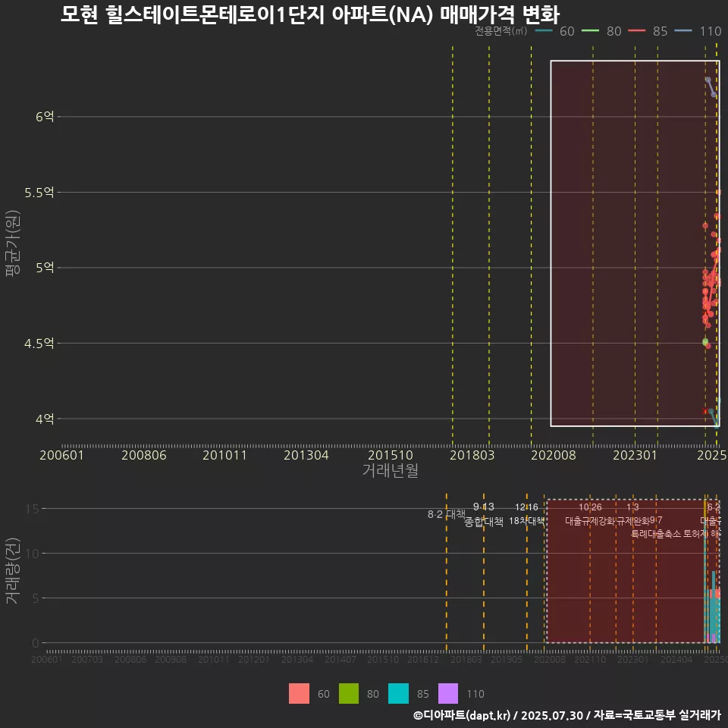Viewport: 728px width, 728px height.
Task: Click the chart title 모현 힐스테이트몬테로이1단지 아파트(NA) 매매가격 변화
Action: pyautogui.click(x=309, y=14)
